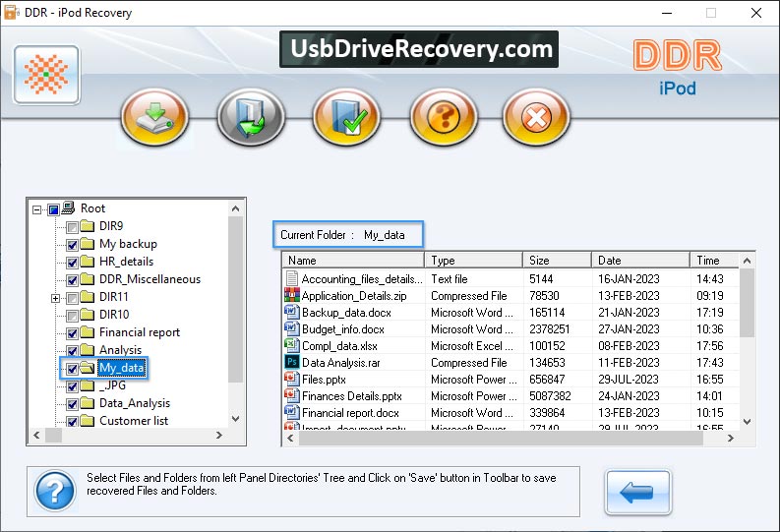Sort files by the Type column header
Viewport: 780px width, 532px height.
pyautogui.click(x=473, y=260)
